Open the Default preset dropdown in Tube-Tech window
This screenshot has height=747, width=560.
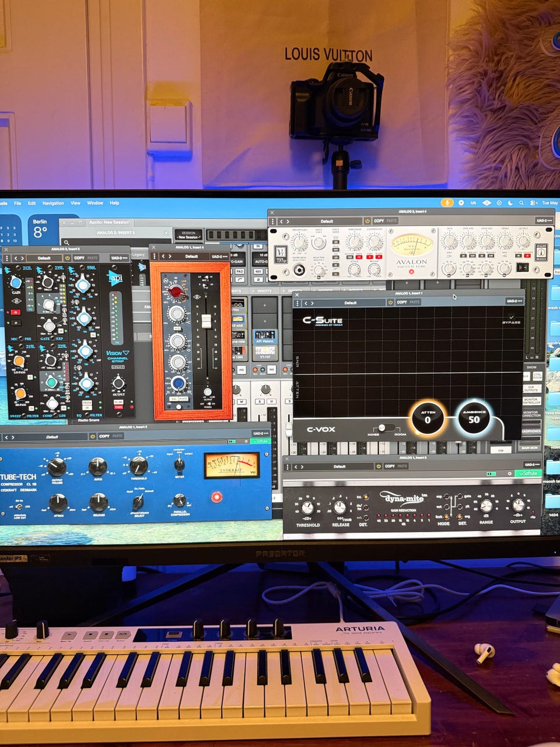click(x=52, y=437)
